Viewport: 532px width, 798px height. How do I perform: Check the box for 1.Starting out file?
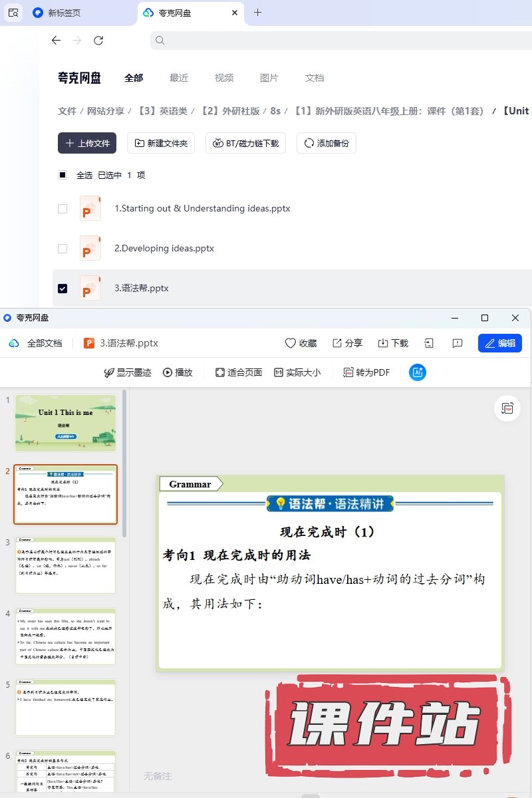pos(63,209)
